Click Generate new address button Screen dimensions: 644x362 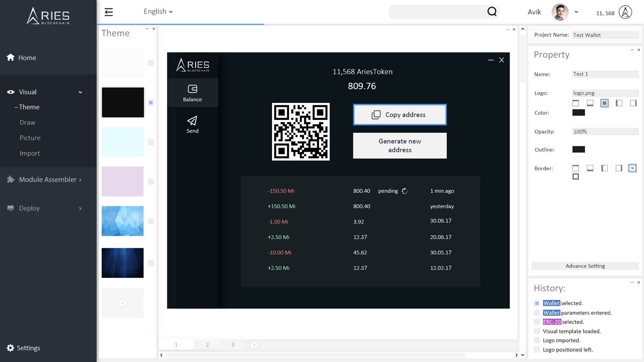pyautogui.click(x=400, y=146)
